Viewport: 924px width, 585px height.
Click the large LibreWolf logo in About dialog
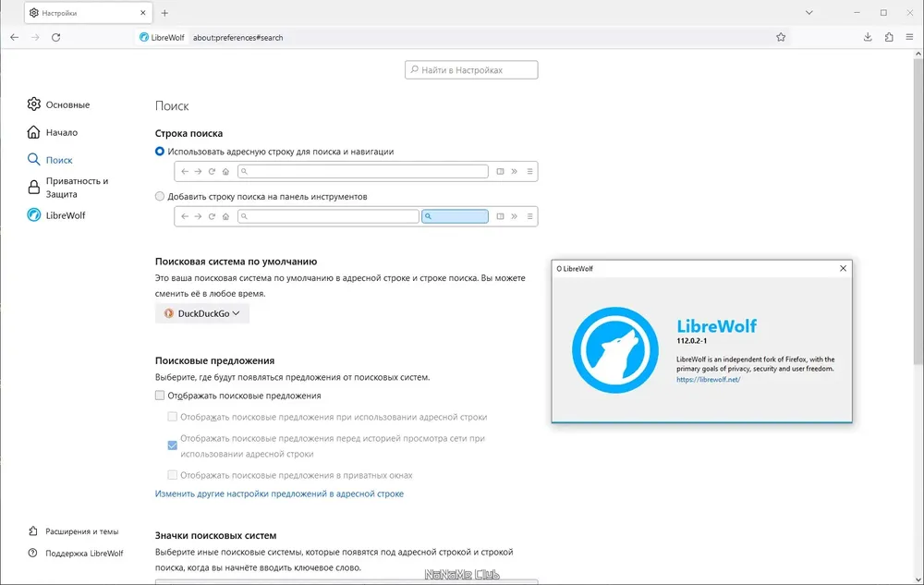click(614, 350)
